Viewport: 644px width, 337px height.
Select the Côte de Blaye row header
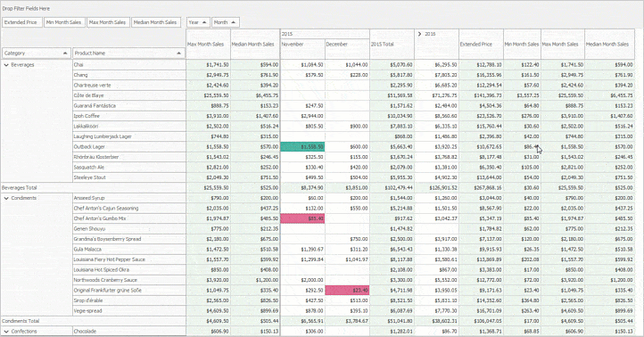(129, 95)
